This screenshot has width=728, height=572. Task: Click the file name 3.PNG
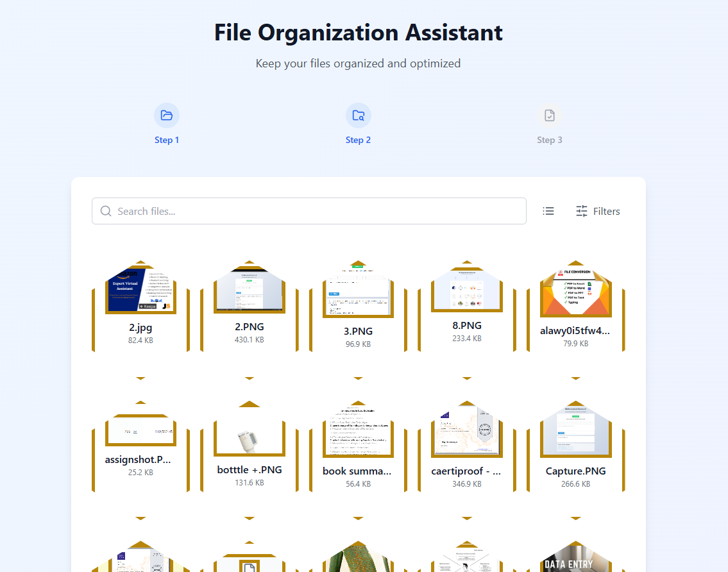[x=358, y=331]
